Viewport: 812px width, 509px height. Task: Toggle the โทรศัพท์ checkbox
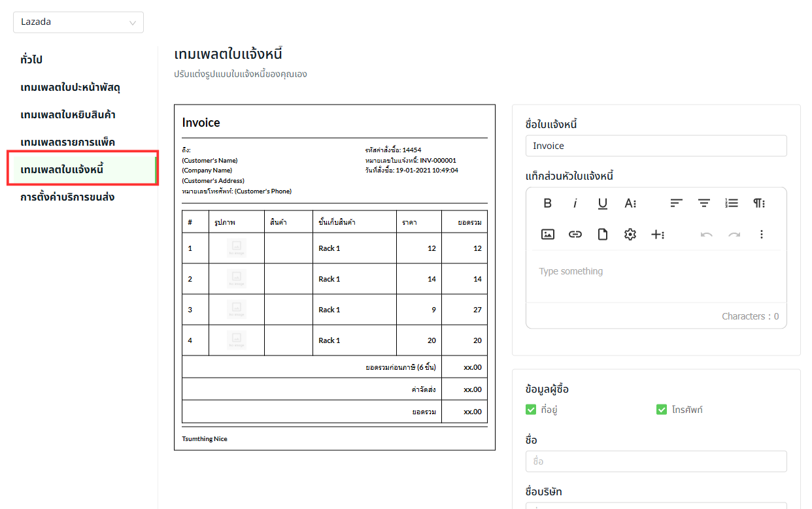[662, 410]
